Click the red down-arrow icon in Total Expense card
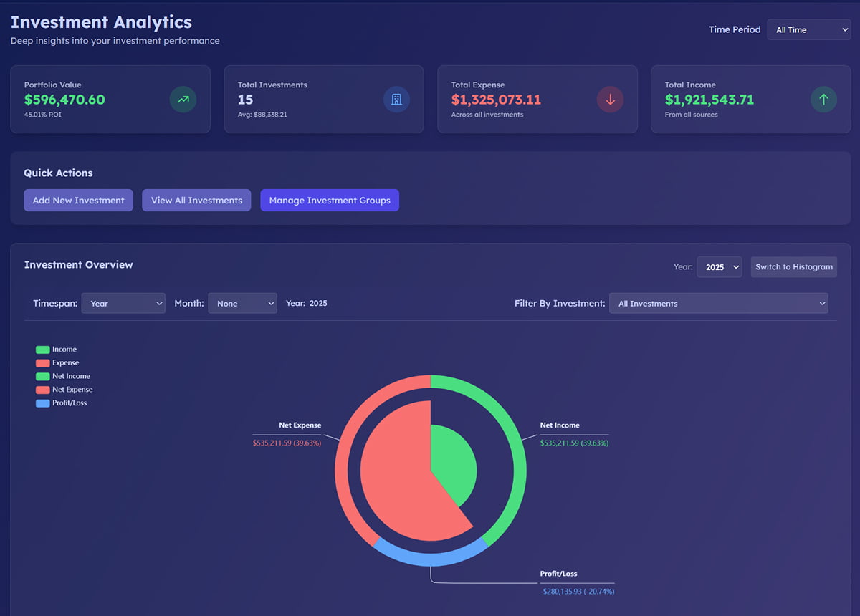This screenshot has height=616, width=860. (x=610, y=100)
